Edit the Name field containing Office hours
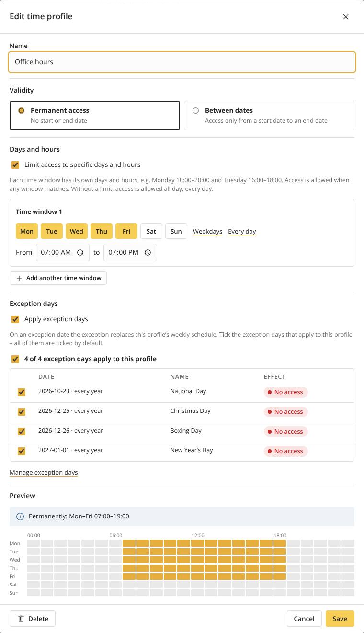 [182, 62]
